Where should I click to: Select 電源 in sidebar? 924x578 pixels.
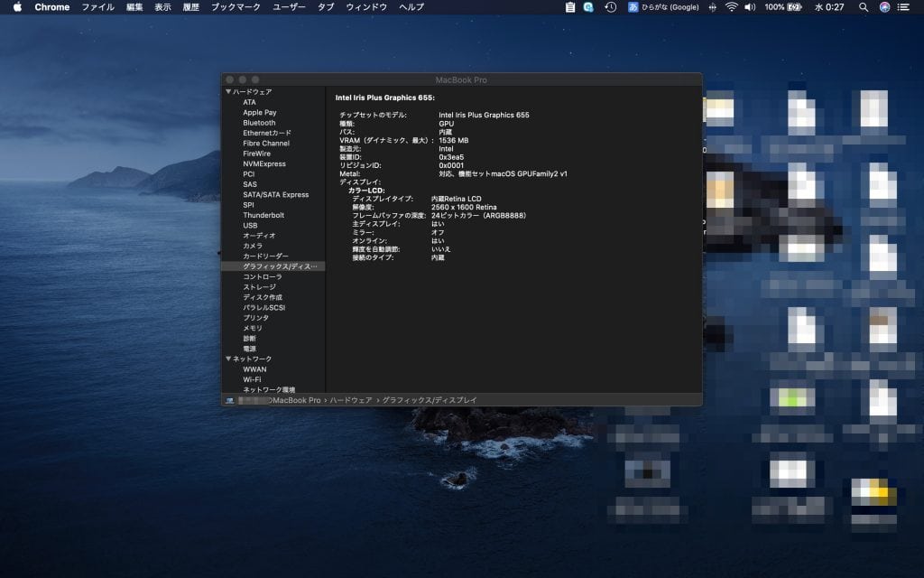249,349
